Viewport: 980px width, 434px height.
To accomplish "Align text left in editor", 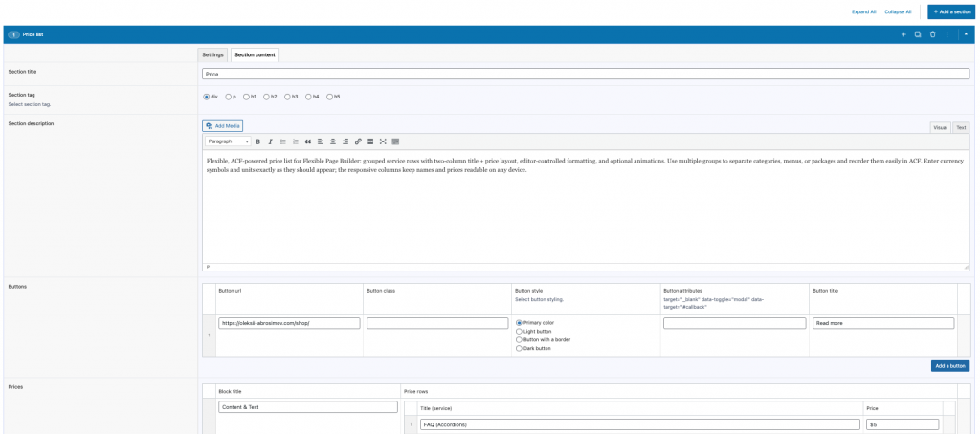I will [320, 141].
